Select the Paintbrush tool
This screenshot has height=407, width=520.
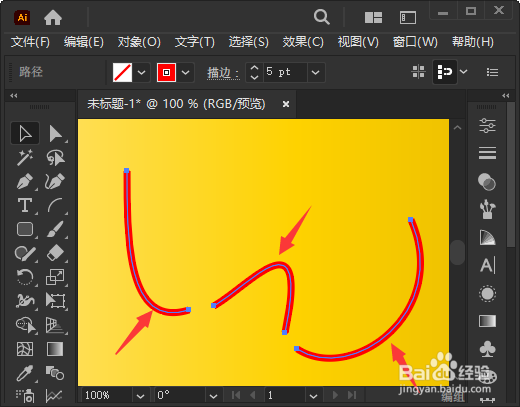(x=55, y=229)
